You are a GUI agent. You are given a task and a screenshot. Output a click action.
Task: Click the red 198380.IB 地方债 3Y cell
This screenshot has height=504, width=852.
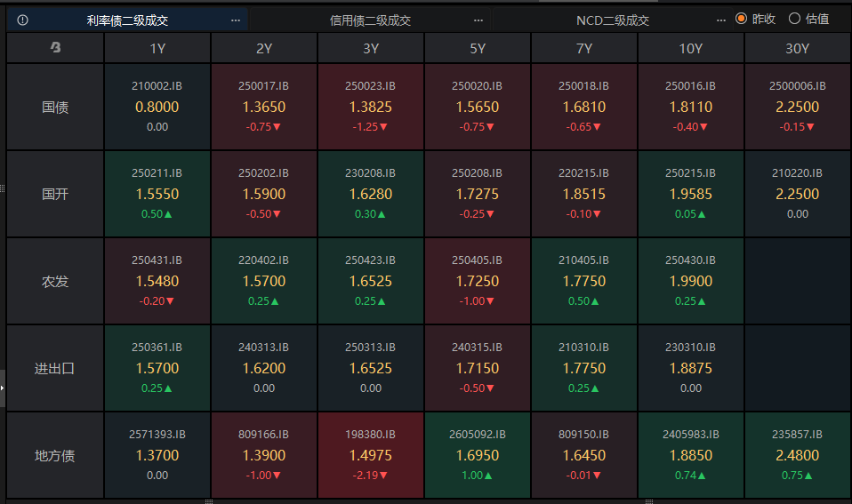click(x=371, y=455)
